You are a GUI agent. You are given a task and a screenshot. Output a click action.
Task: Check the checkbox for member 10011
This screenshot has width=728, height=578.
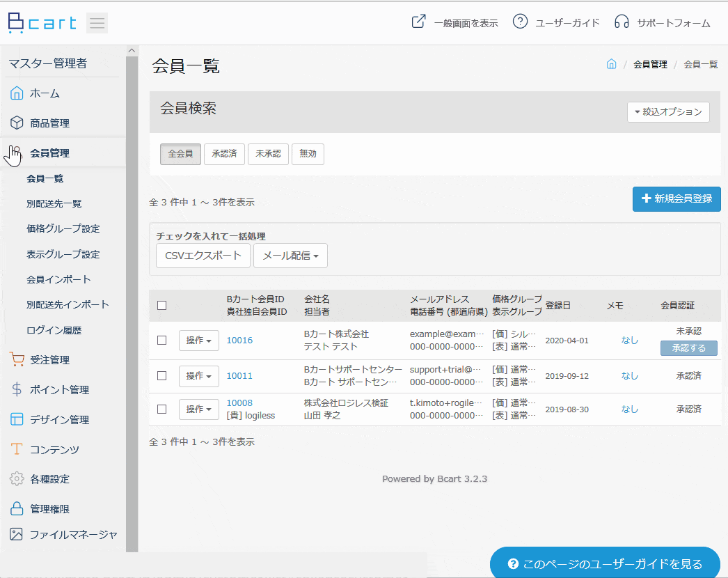tap(161, 375)
